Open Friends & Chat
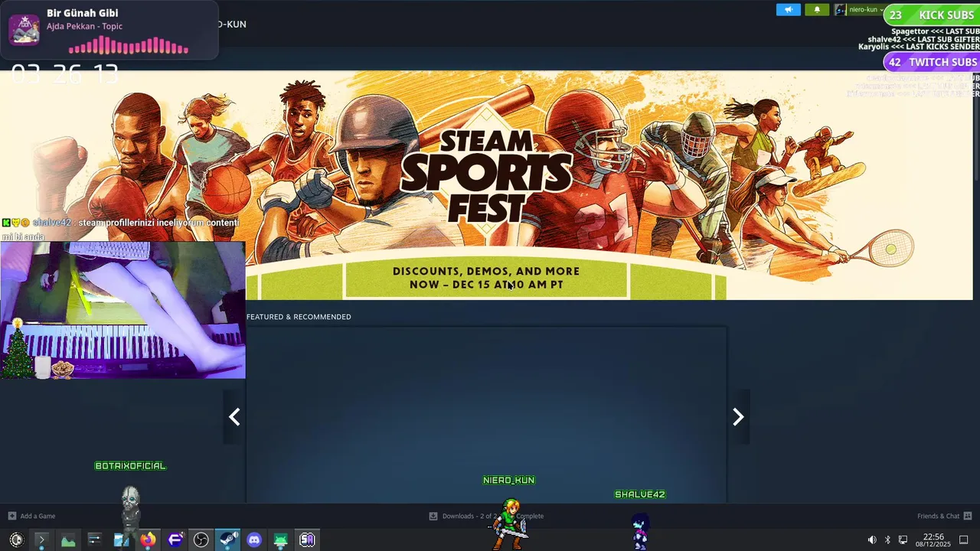 pyautogui.click(x=944, y=516)
